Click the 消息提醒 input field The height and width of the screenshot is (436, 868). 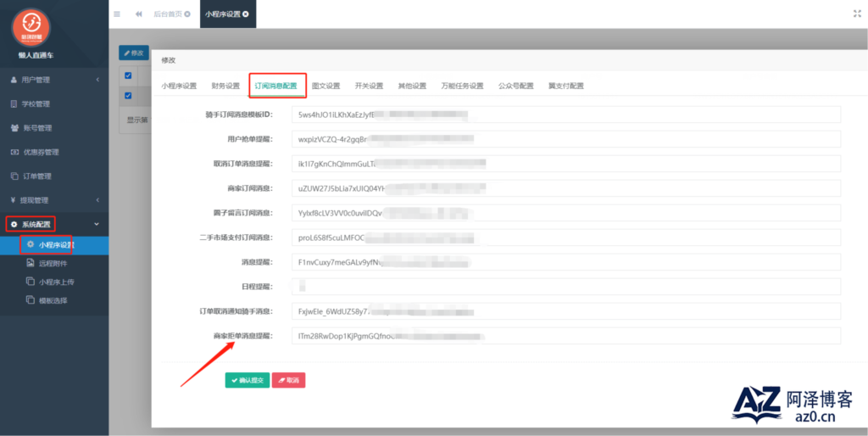coord(566,262)
